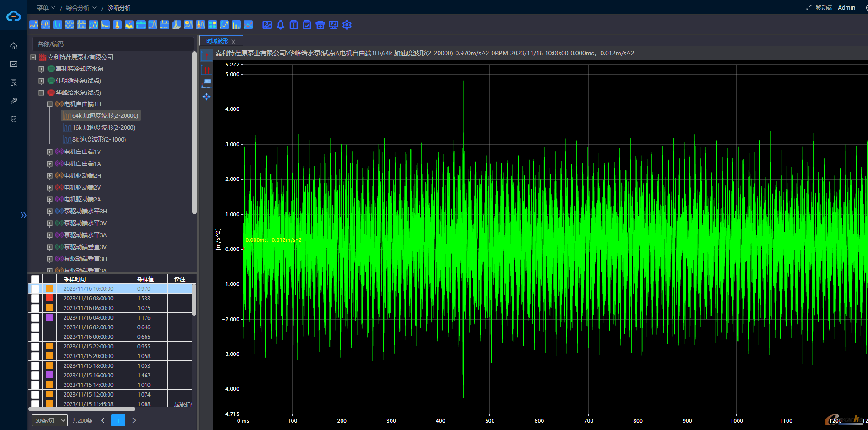Select 16k 加速度波形(2-2000) in tree
Viewport: 868px width, 430px height.
103,128
